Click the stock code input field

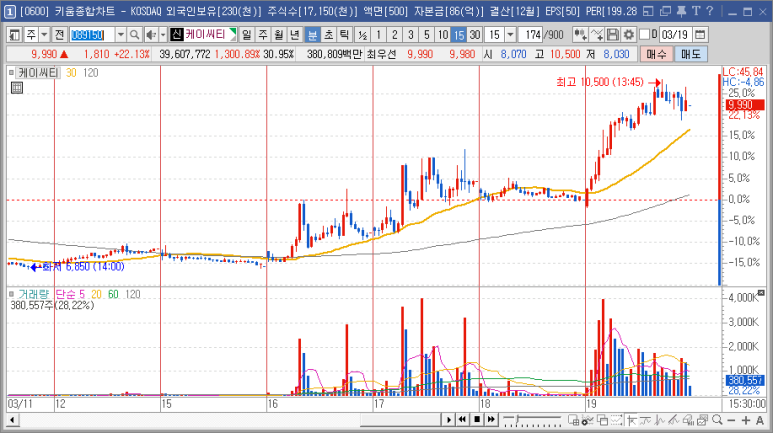[x=92, y=35]
